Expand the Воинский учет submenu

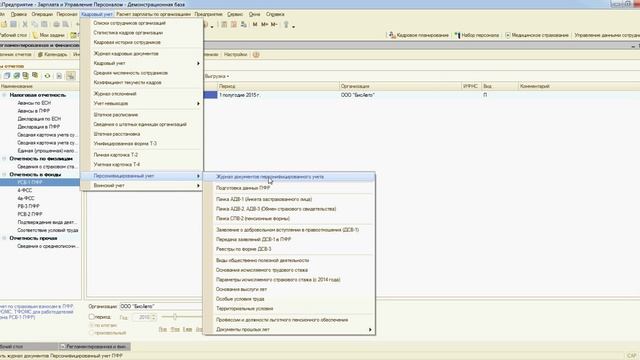point(142,186)
